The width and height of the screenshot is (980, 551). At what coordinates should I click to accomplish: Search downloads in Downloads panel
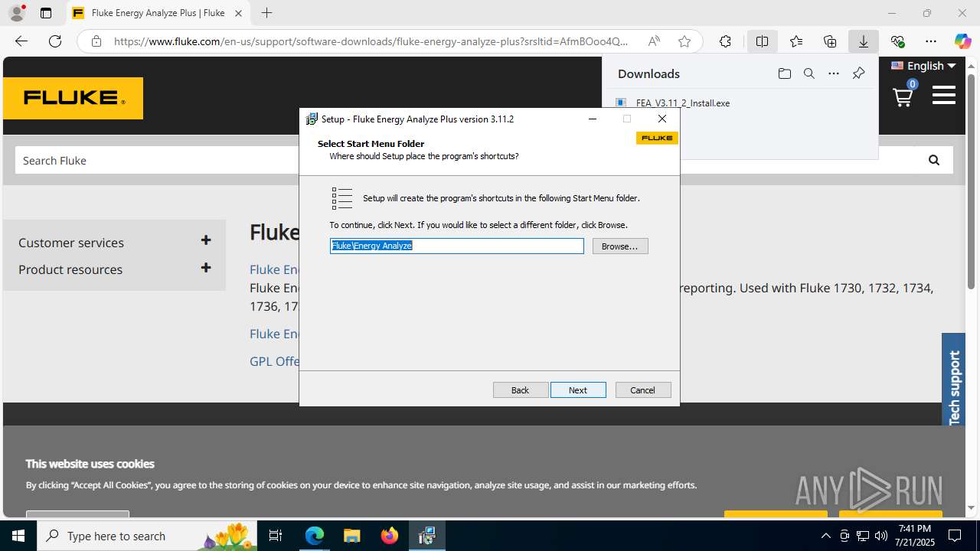(808, 73)
